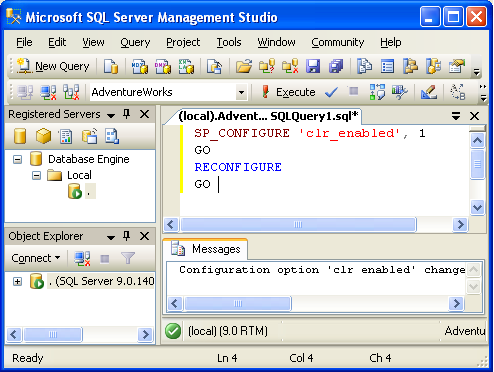Click the SQL Server Mobile Query icon
The image size is (494, 372).
(x=214, y=66)
